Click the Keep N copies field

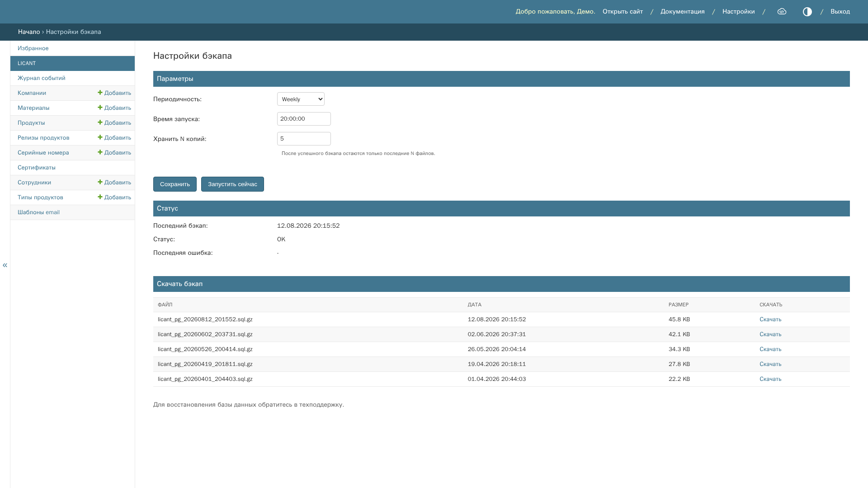click(304, 139)
